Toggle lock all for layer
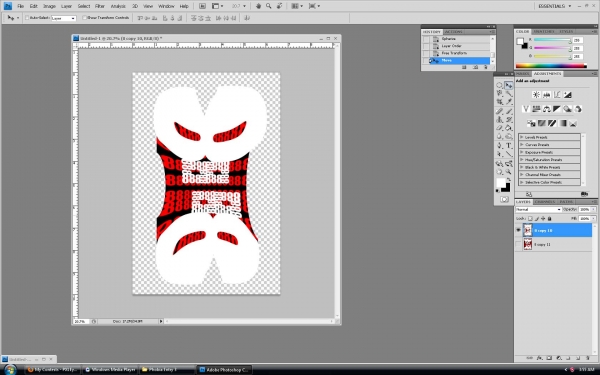 point(549,218)
